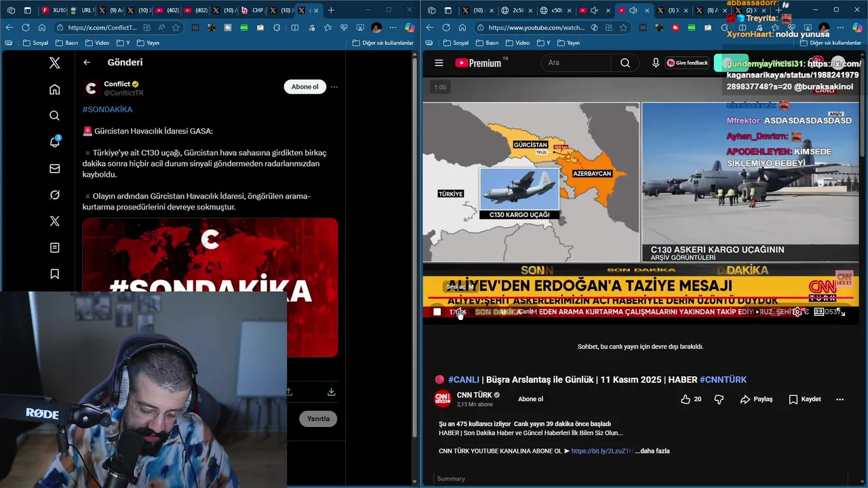Open the #SONDAKİKA hashtag link
This screenshot has width=868, height=488.
pyautogui.click(x=107, y=109)
